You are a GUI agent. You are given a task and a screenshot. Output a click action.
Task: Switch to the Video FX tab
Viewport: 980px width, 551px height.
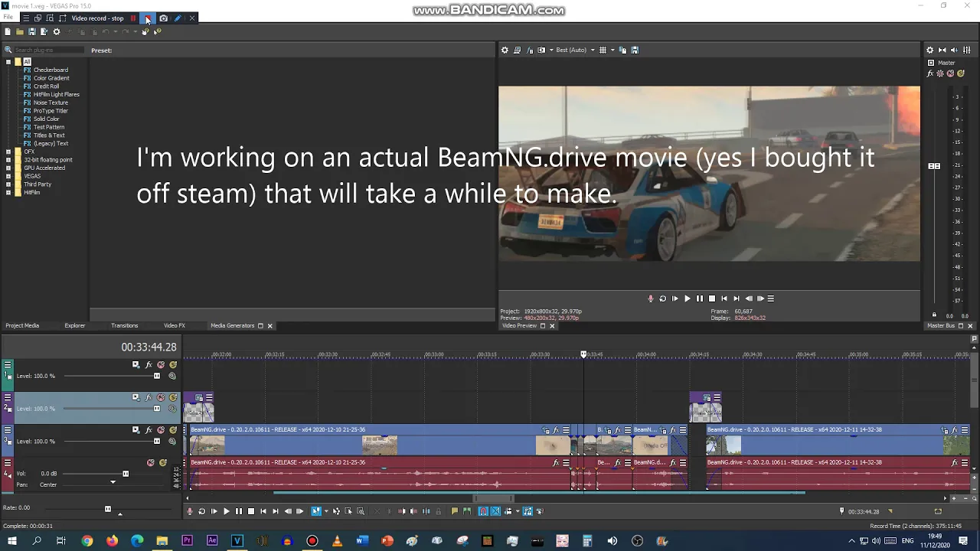(x=175, y=326)
